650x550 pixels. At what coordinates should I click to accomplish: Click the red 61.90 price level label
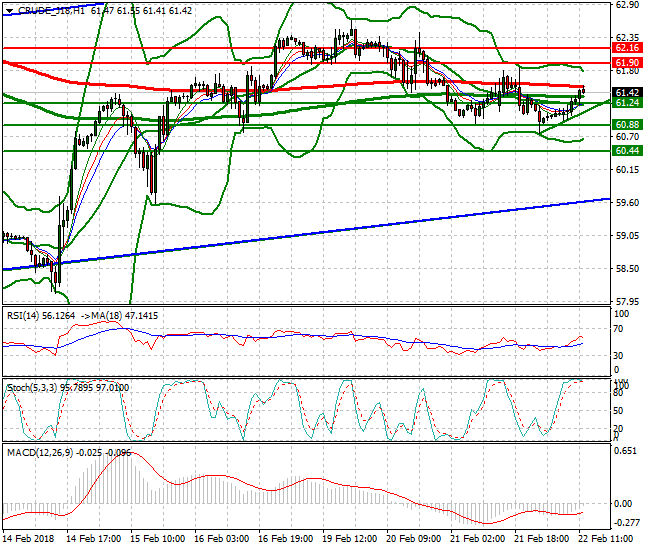click(627, 63)
